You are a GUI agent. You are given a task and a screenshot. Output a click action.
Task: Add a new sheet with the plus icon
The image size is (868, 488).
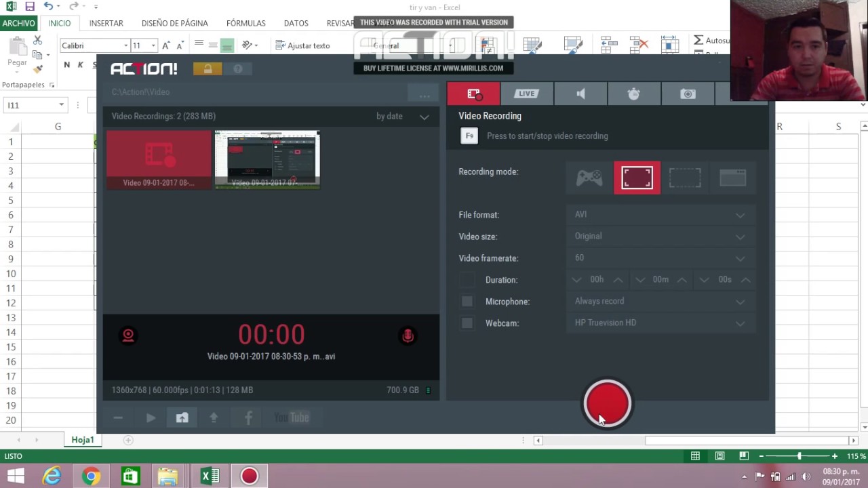pos(127,440)
